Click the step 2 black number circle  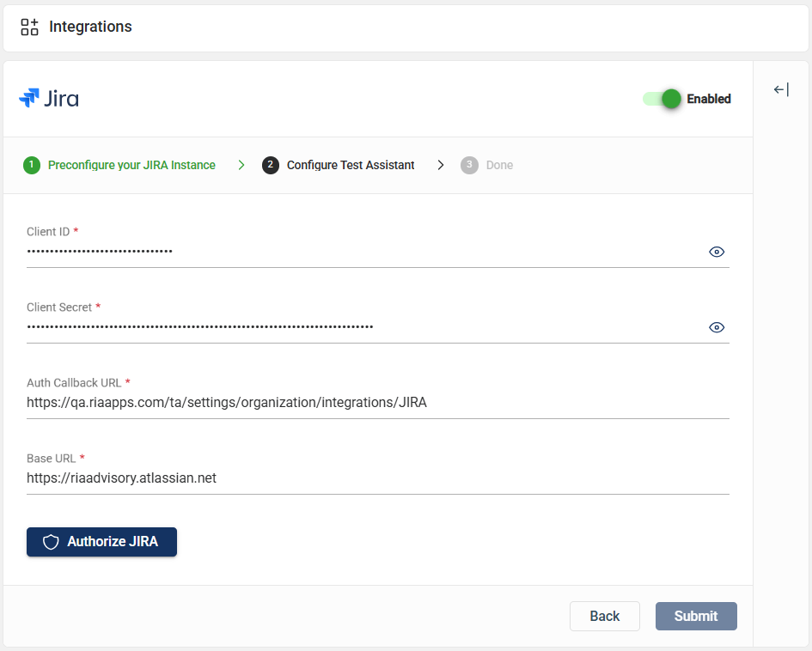271,165
